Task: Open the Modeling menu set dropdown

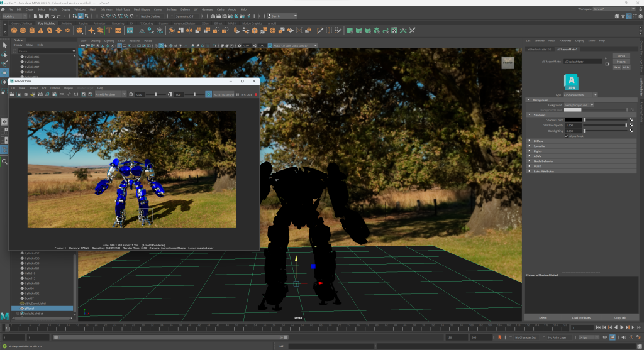Action: pos(14,16)
